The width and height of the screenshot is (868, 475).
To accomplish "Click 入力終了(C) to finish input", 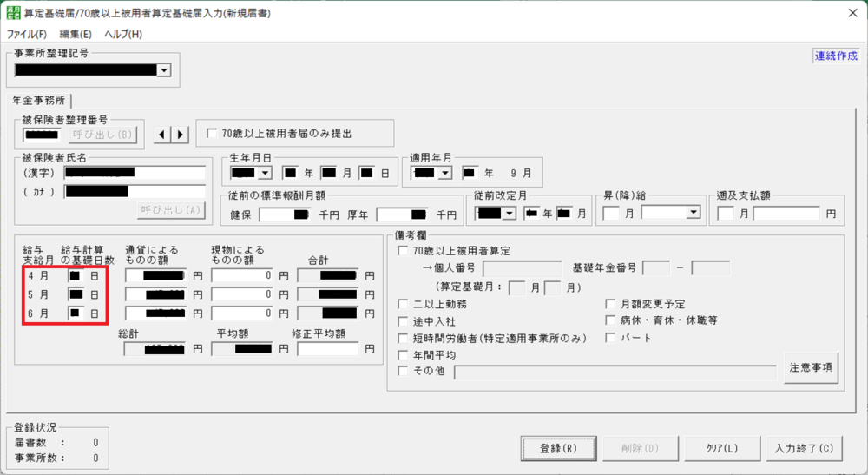I will pyautogui.click(x=804, y=449).
